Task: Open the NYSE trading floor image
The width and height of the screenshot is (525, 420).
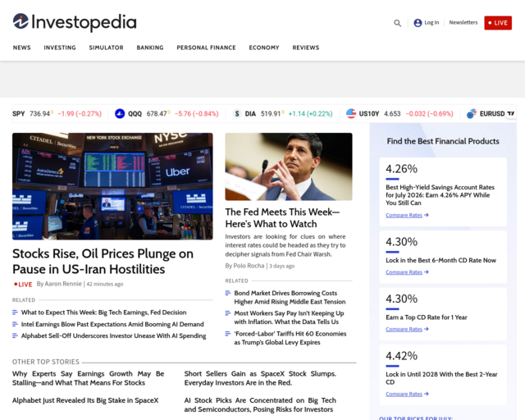Action: pyautogui.click(x=112, y=186)
